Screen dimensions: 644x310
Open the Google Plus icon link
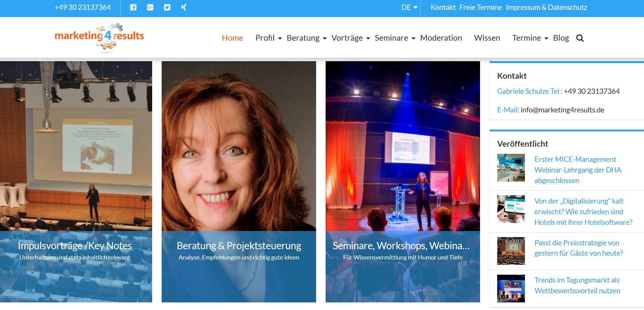pos(150,7)
